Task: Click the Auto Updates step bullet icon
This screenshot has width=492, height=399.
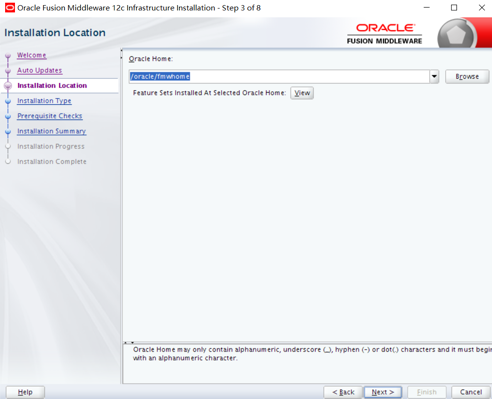Action: pos(8,71)
